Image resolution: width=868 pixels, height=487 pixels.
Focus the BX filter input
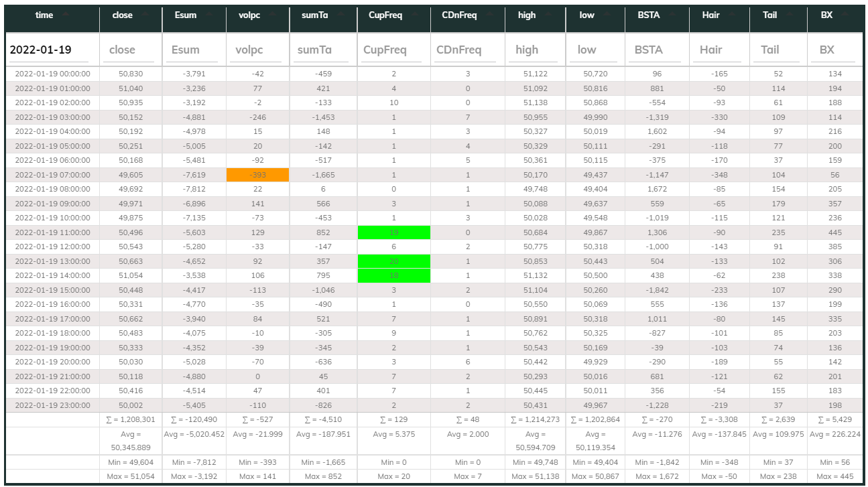835,50
